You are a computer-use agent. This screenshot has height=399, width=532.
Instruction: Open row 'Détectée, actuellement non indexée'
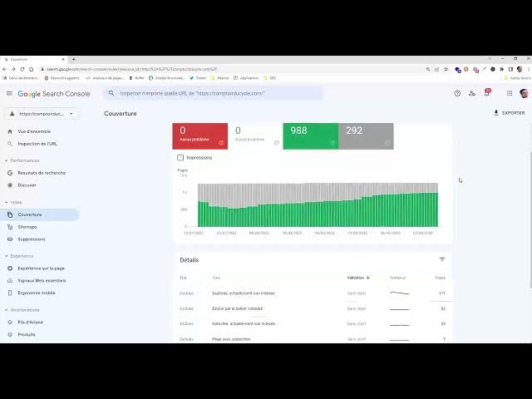[314, 323]
